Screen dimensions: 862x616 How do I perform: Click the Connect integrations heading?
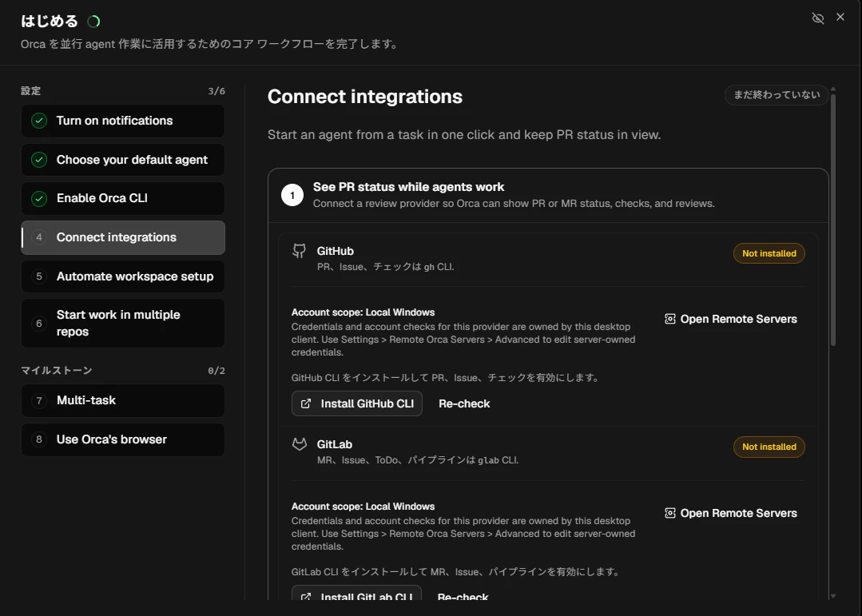(x=365, y=97)
